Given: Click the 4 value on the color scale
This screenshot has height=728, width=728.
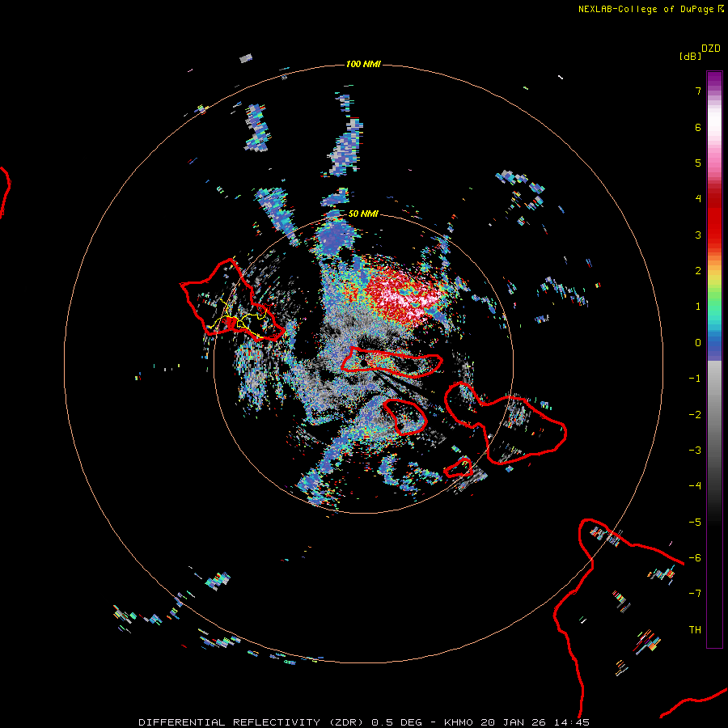Looking at the screenshot, I should coord(698,199).
